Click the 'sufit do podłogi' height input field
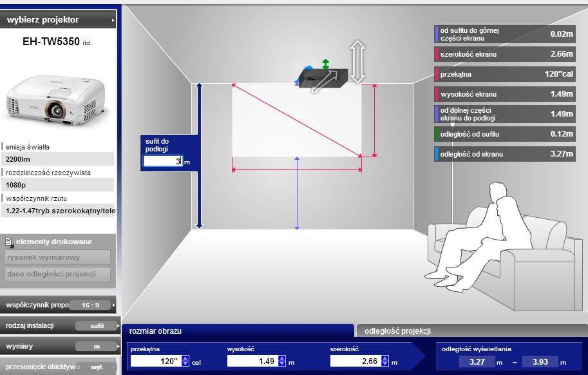Image resolution: width=588 pixels, height=375 pixels. (163, 161)
